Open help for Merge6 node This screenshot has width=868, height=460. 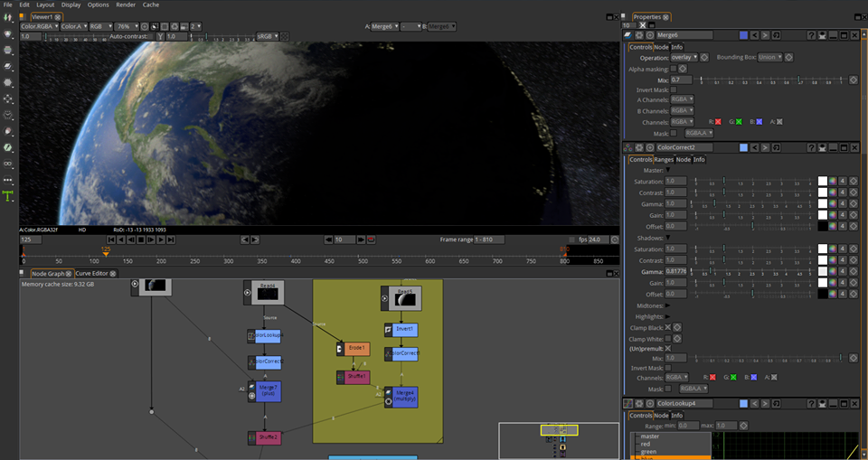812,35
